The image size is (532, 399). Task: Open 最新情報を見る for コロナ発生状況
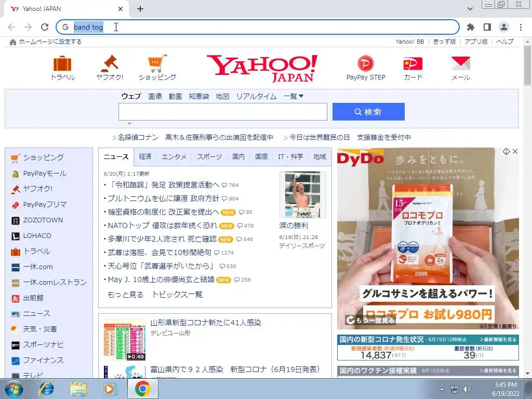[x=498, y=340]
